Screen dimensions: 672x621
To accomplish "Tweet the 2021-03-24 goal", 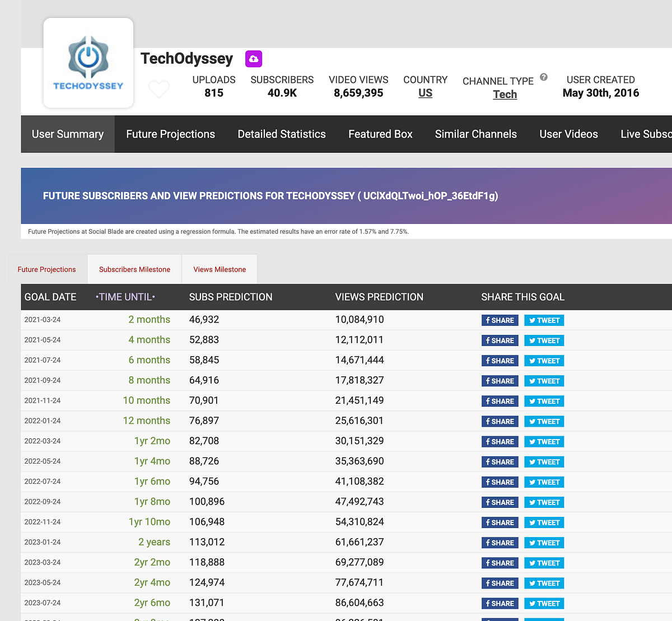I will click(x=544, y=320).
